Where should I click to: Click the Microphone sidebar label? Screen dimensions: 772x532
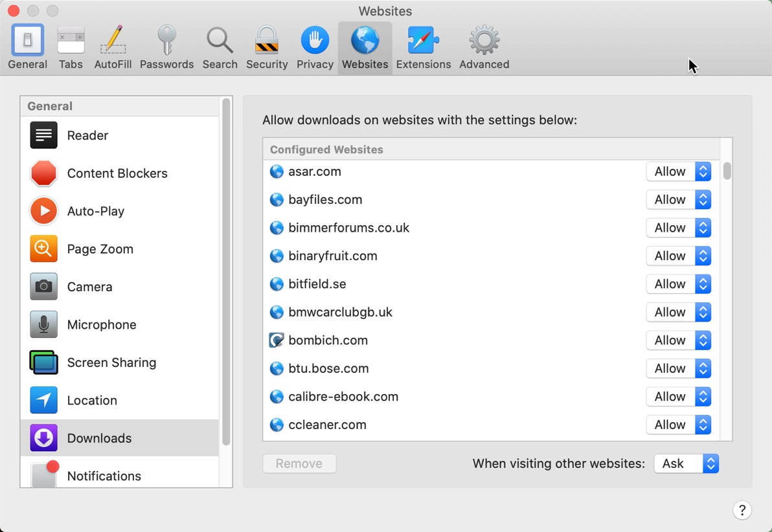102,324
